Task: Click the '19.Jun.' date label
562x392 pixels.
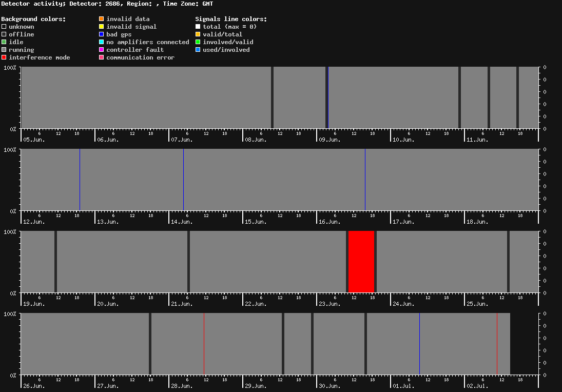Action: [34, 304]
